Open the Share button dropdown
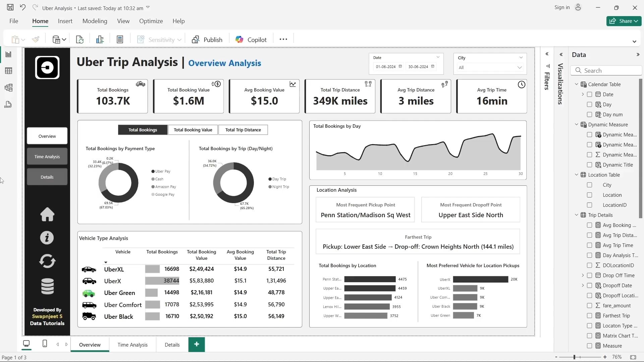Image resolution: width=644 pixels, height=362 pixels. (x=624, y=21)
